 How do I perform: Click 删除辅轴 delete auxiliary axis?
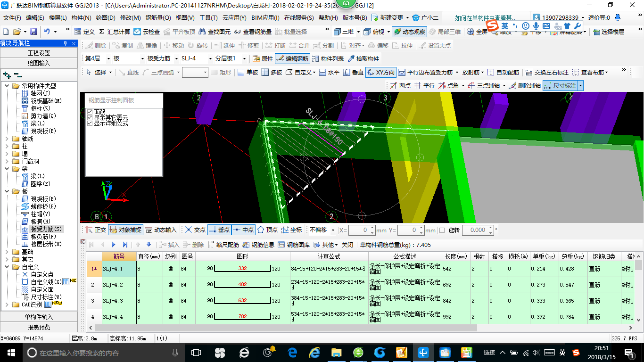(524, 85)
